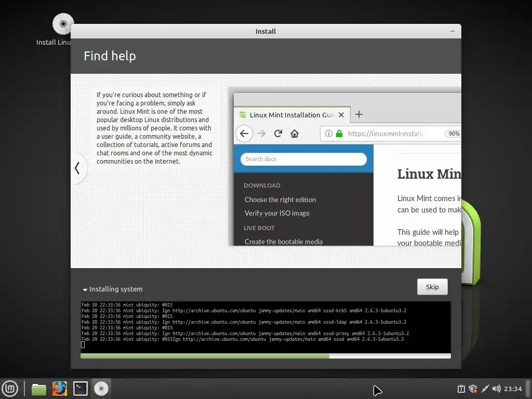Click the green padlock icon
The width and height of the screenshot is (532, 399).
point(339,134)
